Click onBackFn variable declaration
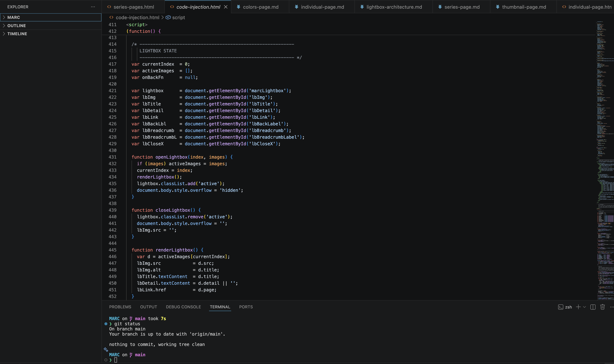Screen dimensions: 614x364 pos(153,77)
